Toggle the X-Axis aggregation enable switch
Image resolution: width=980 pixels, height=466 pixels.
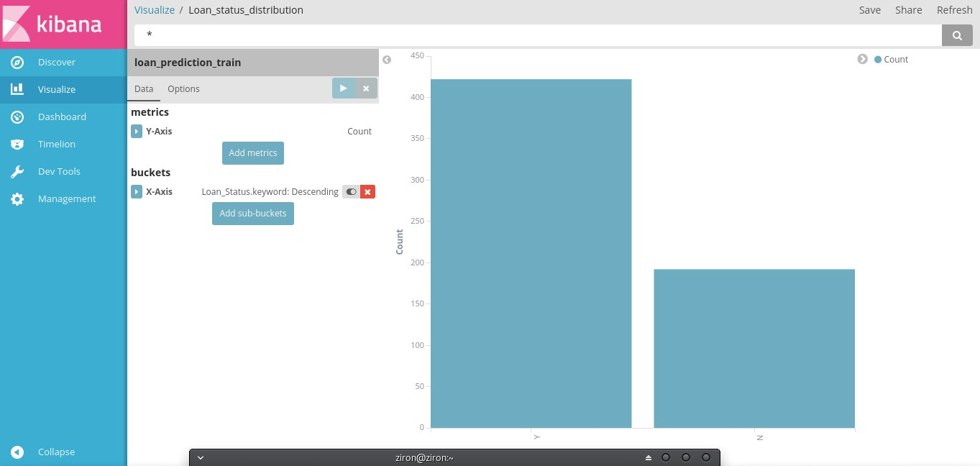[x=351, y=192]
